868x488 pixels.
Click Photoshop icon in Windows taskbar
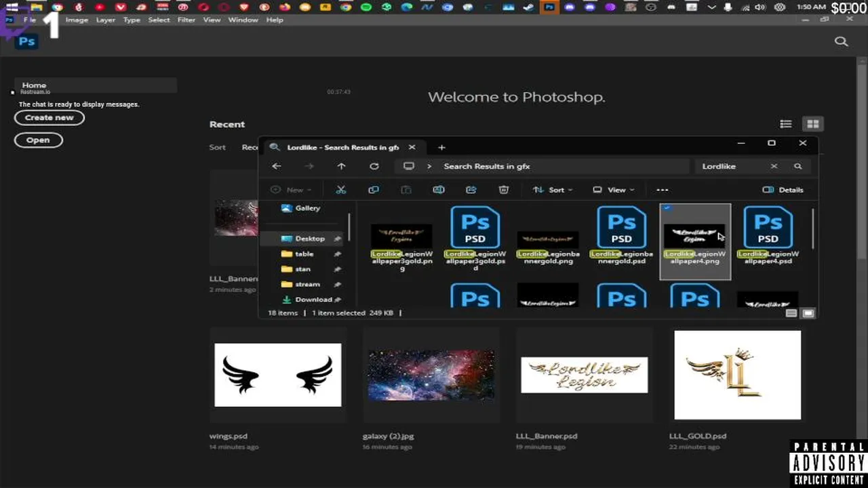pyautogui.click(x=549, y=7)
